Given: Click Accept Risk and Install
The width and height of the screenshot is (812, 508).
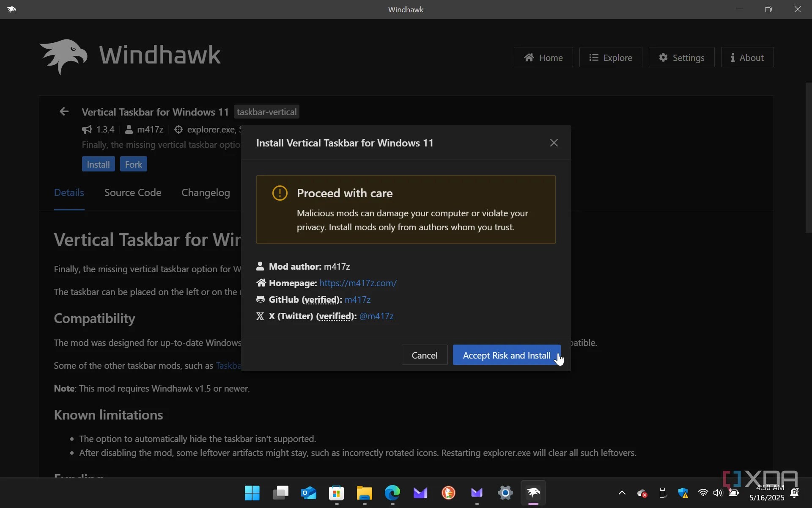Looking at the screenshot, I should click(507, 355).
